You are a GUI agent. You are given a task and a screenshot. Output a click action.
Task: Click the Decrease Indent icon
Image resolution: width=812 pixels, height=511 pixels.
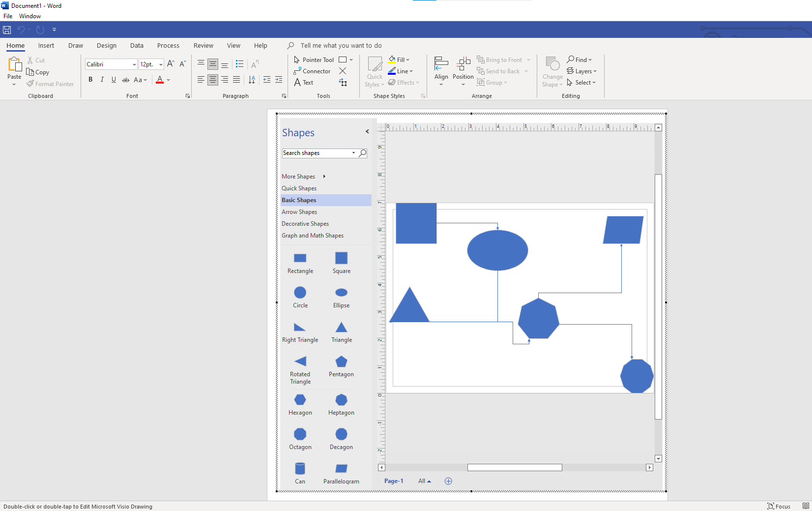267,80
